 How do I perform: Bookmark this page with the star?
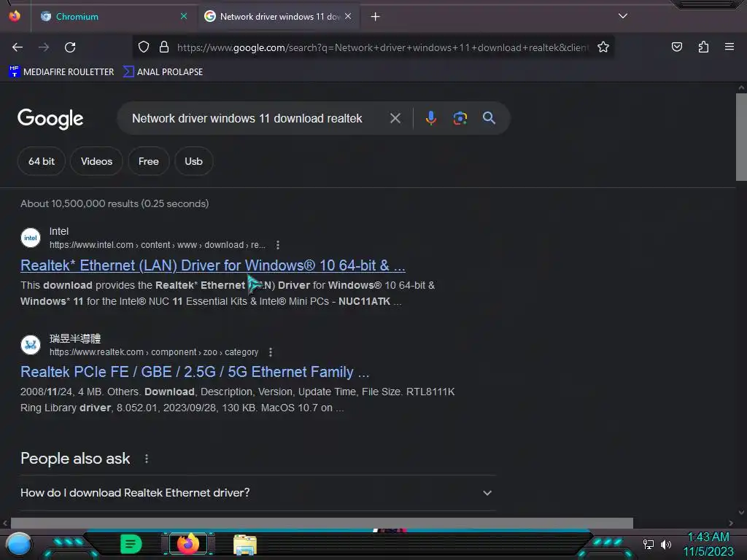pyautogui.click(x=603, y=47)
